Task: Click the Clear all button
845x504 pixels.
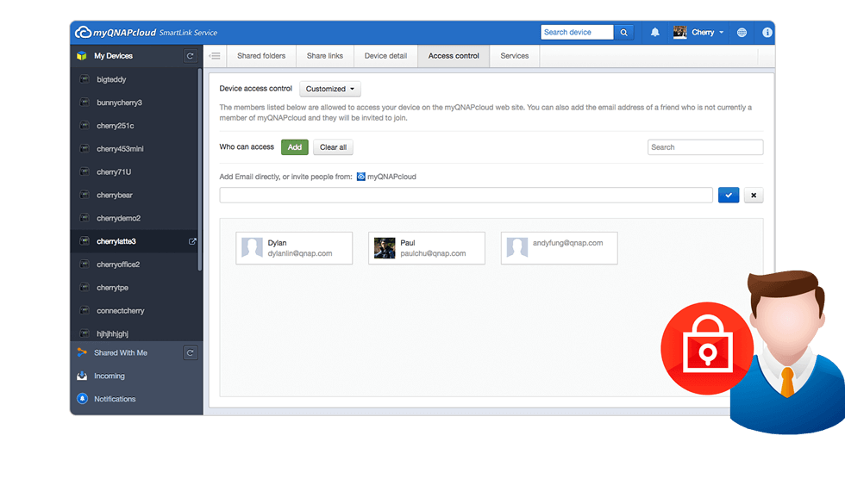Action: pyautogui.click(x=333, y=147)
